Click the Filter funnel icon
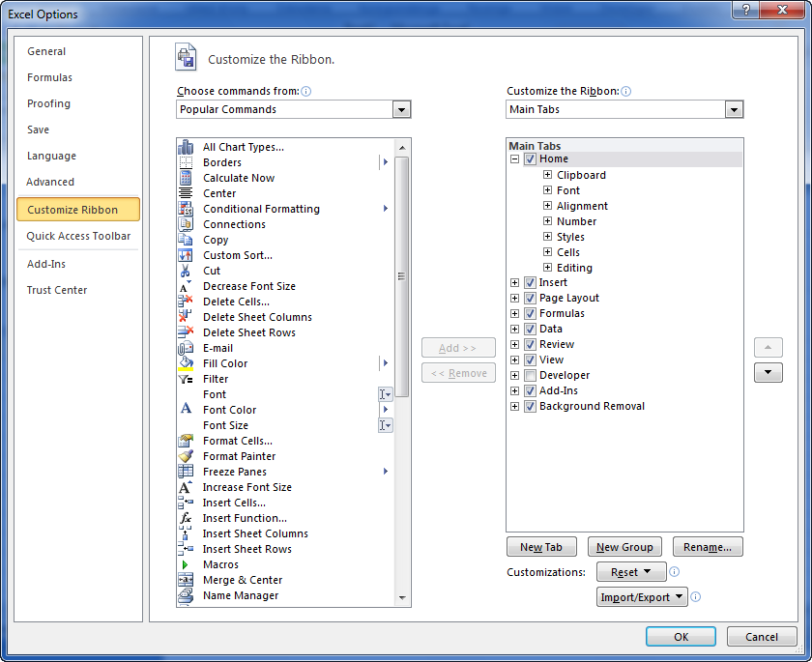The width and height of the screenshot is (812, 662). [x=186, y=380]
